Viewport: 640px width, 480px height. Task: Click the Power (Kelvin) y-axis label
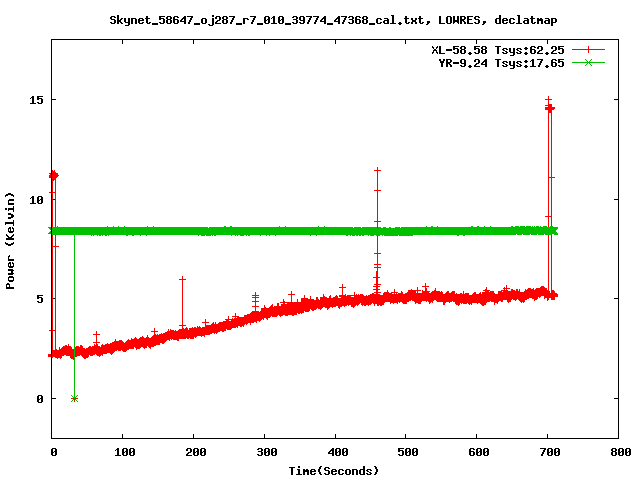[11, 239]
